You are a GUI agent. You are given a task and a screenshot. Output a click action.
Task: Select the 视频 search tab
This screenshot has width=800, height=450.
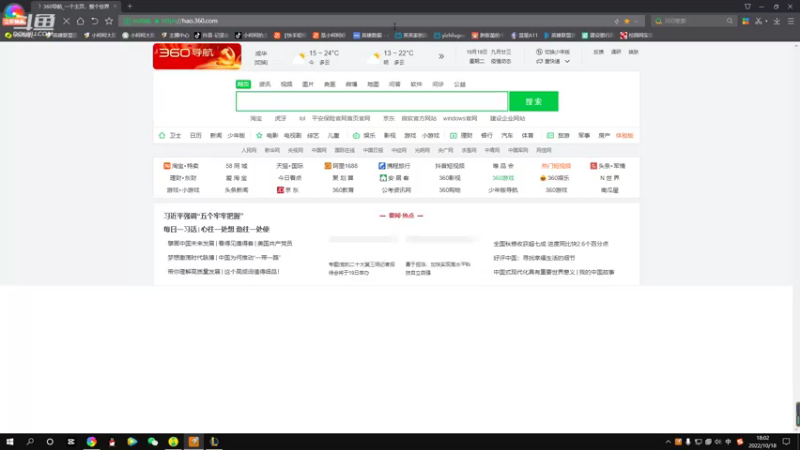coord(286,84)
